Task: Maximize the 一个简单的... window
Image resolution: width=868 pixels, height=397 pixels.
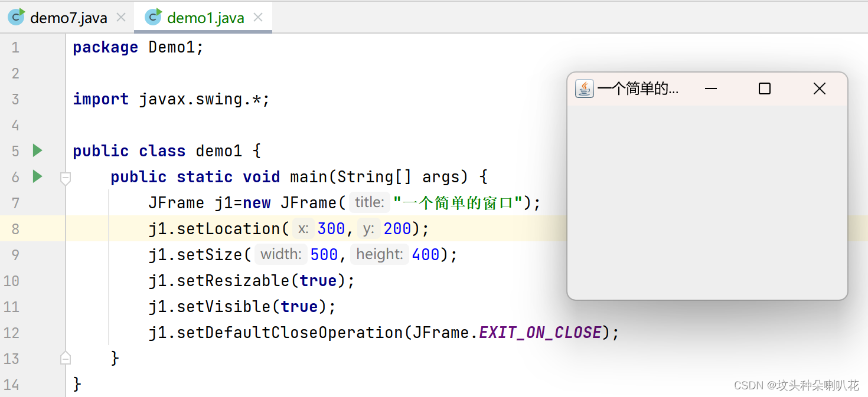Action: click(765, 88)
